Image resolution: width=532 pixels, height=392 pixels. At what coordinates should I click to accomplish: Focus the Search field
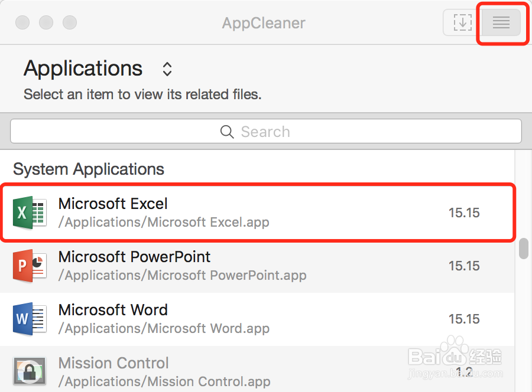[x=266, y=131]
